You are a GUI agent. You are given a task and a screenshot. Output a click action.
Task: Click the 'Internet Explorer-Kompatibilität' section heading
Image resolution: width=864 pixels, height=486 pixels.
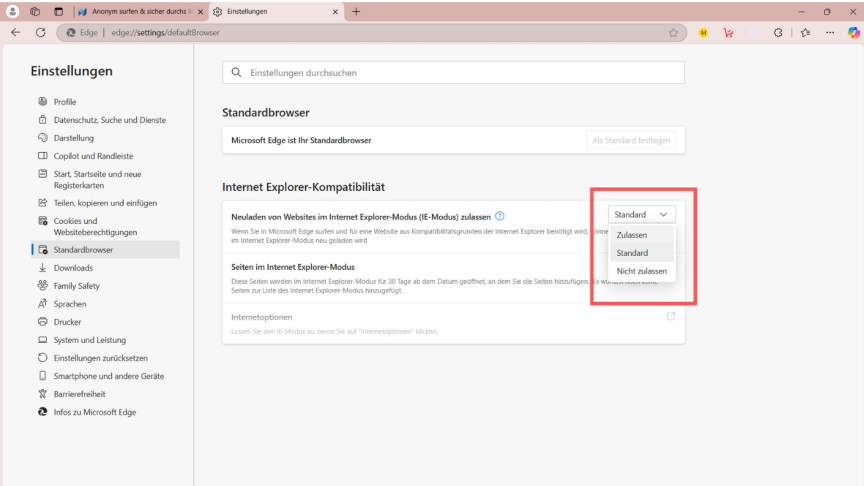coord(304,187)
